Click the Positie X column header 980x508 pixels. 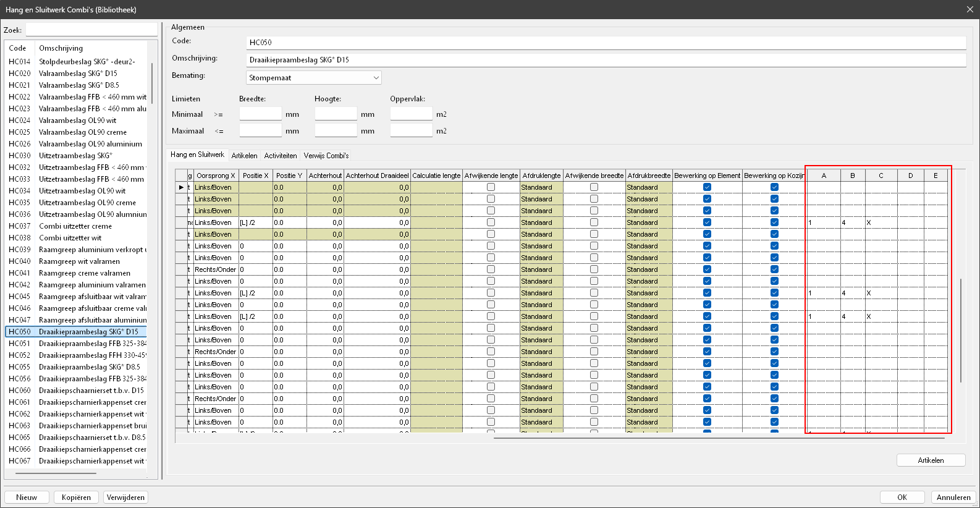(x=256, y=176)
